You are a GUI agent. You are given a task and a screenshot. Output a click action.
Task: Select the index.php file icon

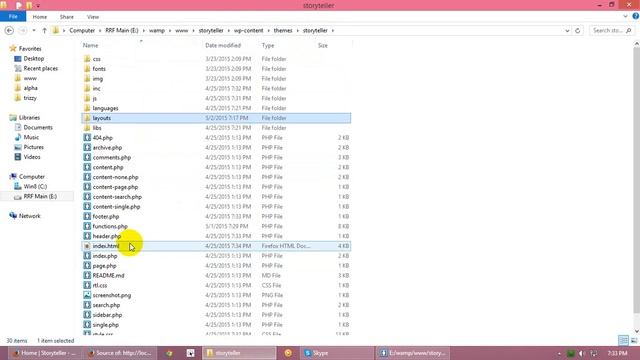87,256
